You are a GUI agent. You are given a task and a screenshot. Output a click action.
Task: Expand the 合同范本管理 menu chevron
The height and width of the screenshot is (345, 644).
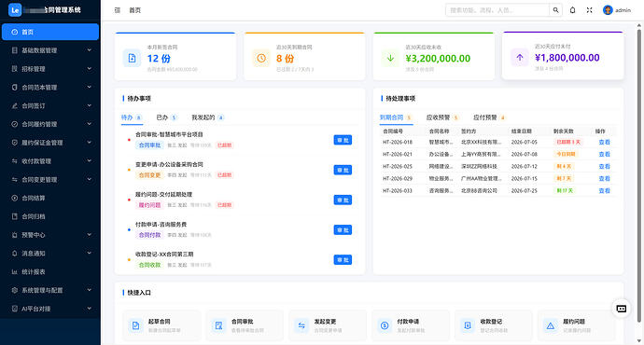click(89, 87)
